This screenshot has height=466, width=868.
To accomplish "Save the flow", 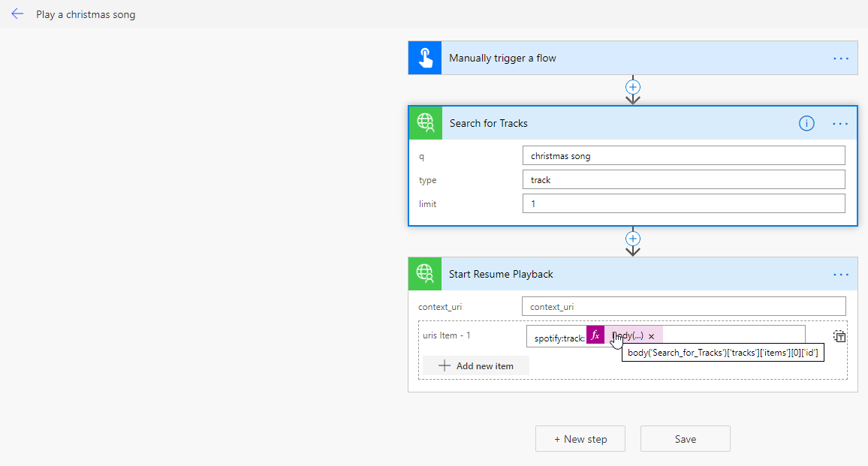I will point(685,439).
